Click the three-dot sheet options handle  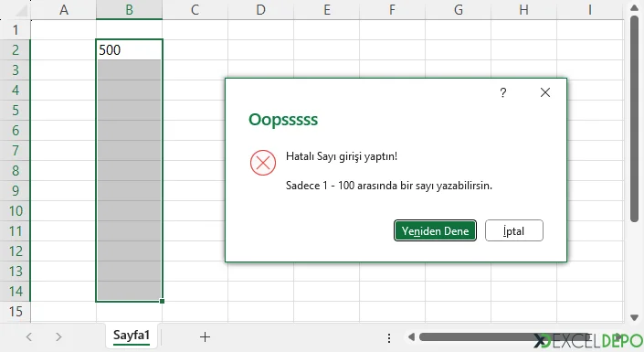(x=389, y=338)
